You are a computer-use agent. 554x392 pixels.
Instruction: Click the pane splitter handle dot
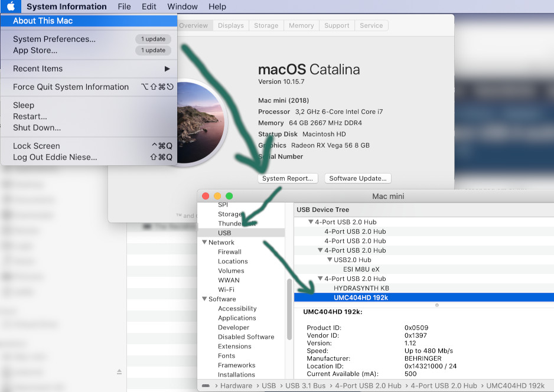click(x=437, y=305)
